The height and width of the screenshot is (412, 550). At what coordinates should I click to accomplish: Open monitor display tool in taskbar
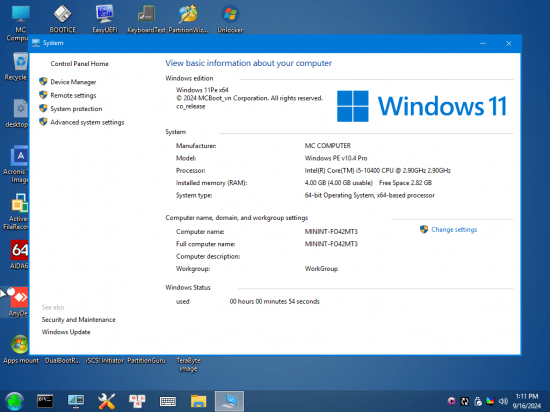coord(76,401)
